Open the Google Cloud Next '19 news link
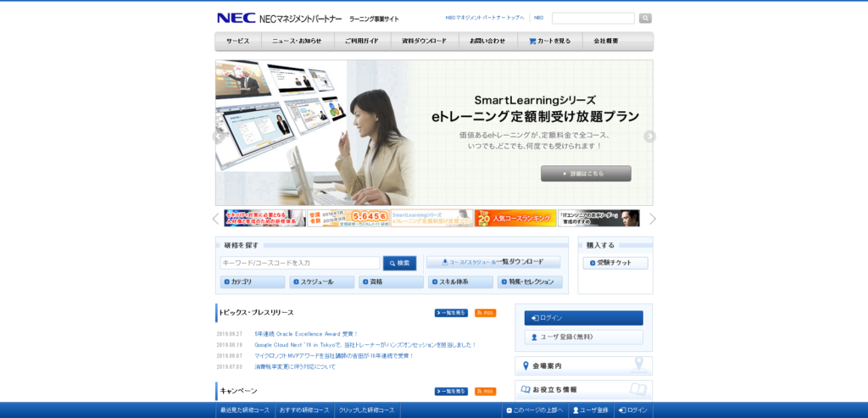This screenshot has width=868, height=418. tap(365, 345)
